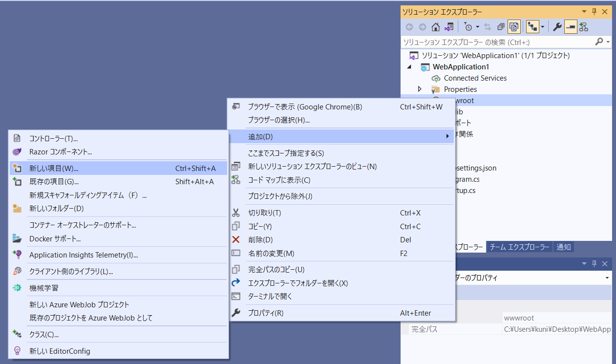Screen dimensions: 616x364
Task: Select the solution 'WebApplication1' root node
Action: pos(489,55)
